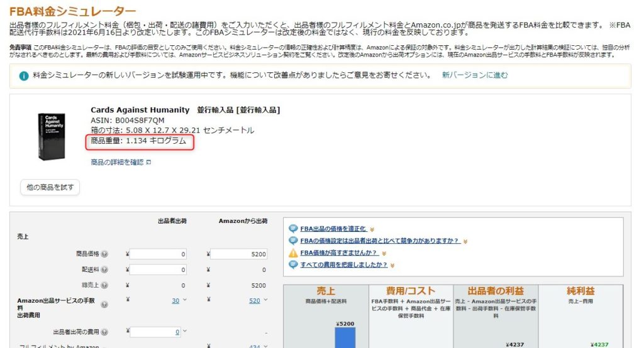
Task: Open the FBAの価格設定は出品者出荷と比べて競争力がありますか link
Action: click(x=380, y=241)
